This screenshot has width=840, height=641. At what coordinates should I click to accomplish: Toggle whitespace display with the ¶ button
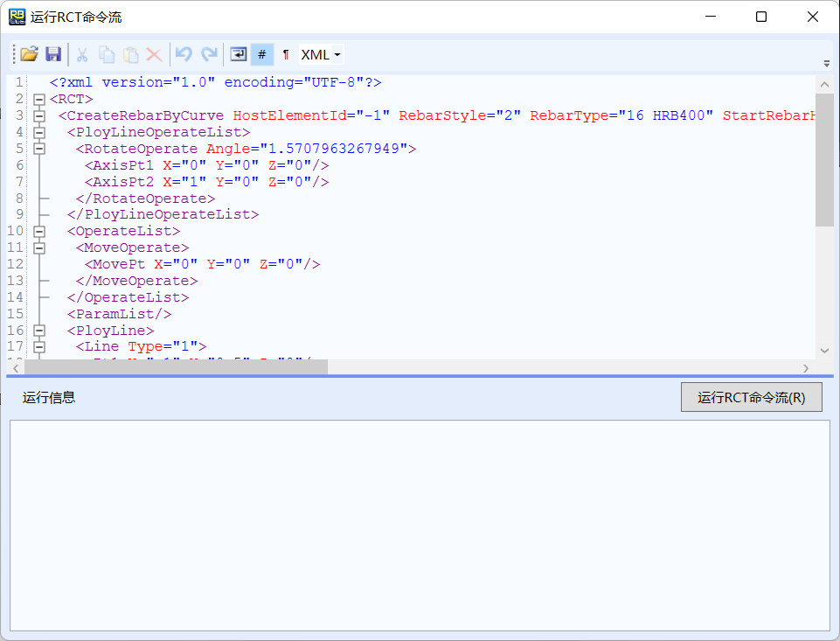(286, 54)
